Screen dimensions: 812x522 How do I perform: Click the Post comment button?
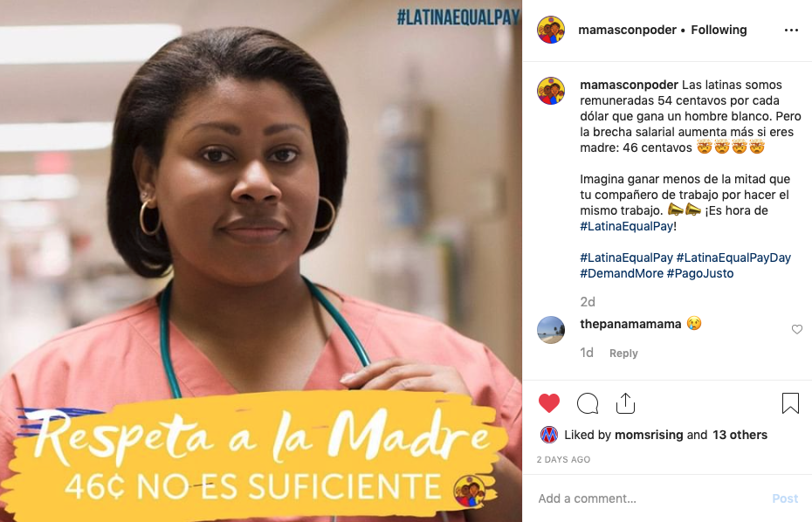785,498
